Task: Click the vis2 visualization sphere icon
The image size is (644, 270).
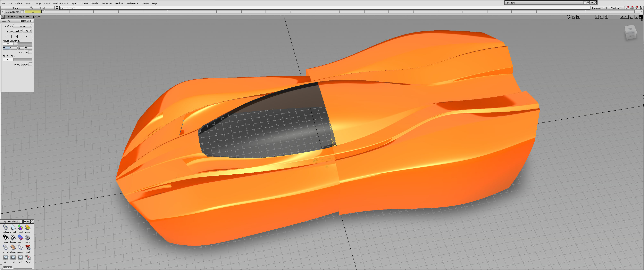Action: (13, 258)
